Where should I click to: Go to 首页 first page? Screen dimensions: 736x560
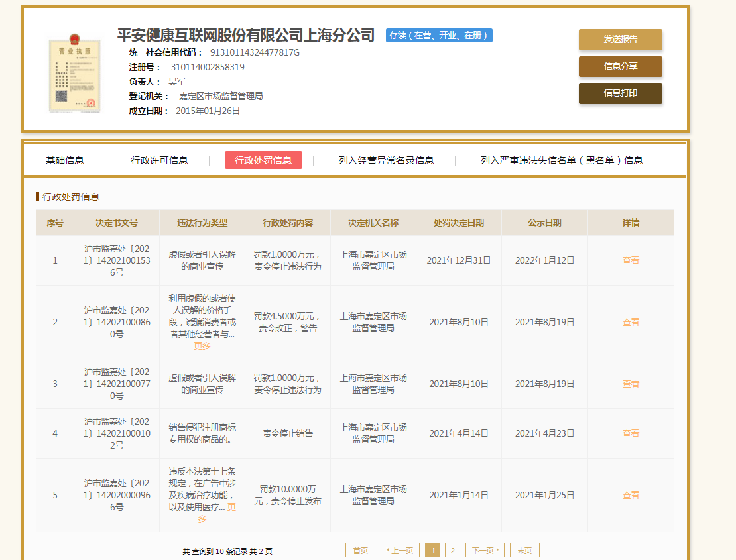[x=360, y=551]
